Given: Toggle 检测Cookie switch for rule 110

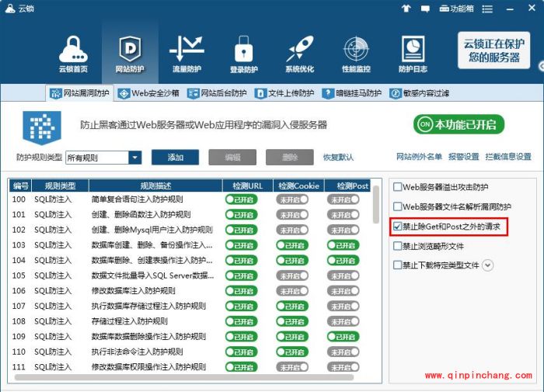Looking at the screenshot, I should click(x=292, y=352).
